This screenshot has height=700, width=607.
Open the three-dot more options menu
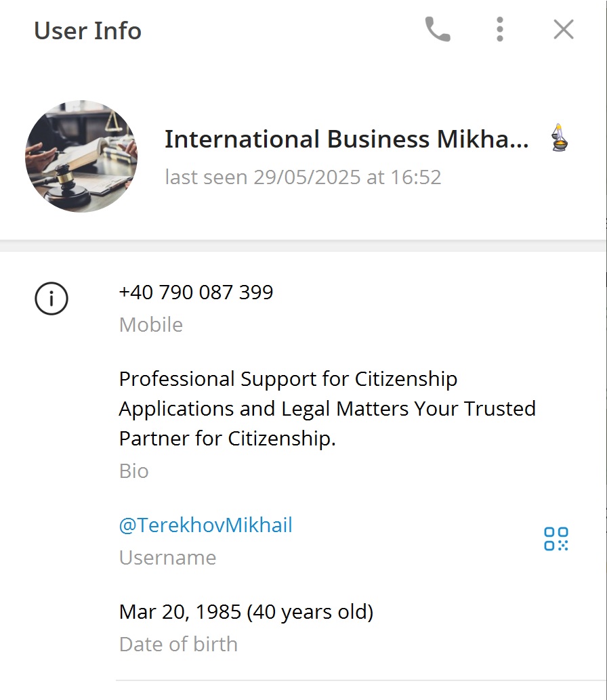click(x=499, y=30)
